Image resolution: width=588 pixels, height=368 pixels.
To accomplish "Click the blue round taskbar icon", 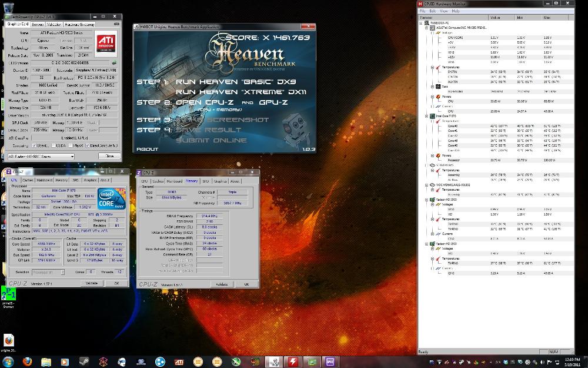I will [x=160, y=362].
